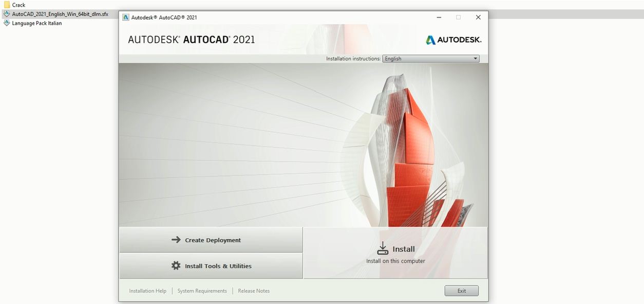Select the AutoCAD_2021_English_Win_64bit_dlm.sfx file icon
Image resolution: width=644 pixels, height=304 pixels.
coord(7,14)
